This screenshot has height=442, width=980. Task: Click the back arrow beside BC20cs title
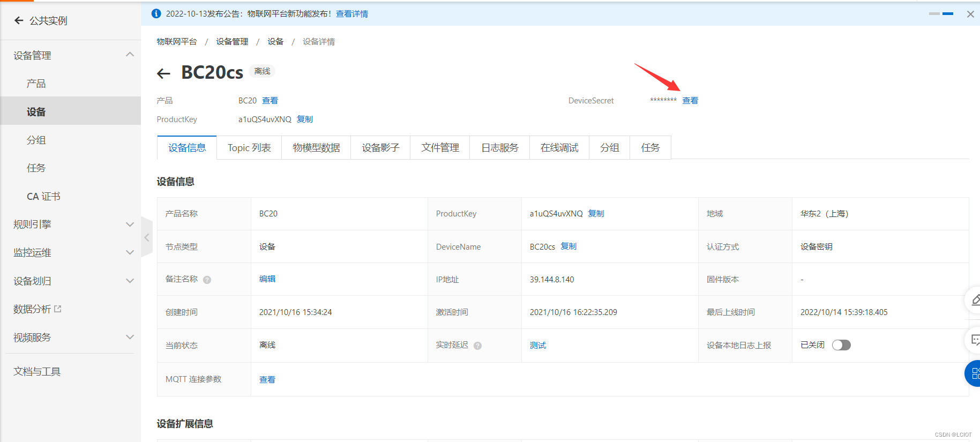click(x=163, y=73)
